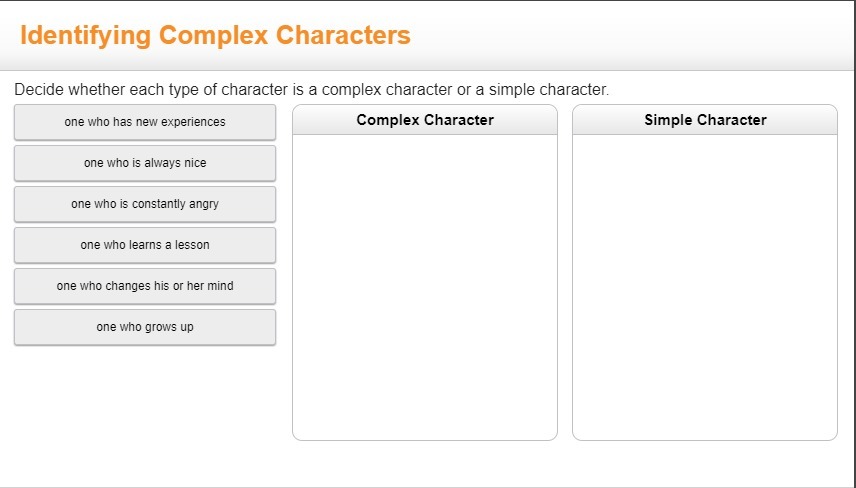Viewport: 856px width, 488px height.
Task: Click the "Complex Character" column header
Action: pyautogui.click(x=425, y=120)
